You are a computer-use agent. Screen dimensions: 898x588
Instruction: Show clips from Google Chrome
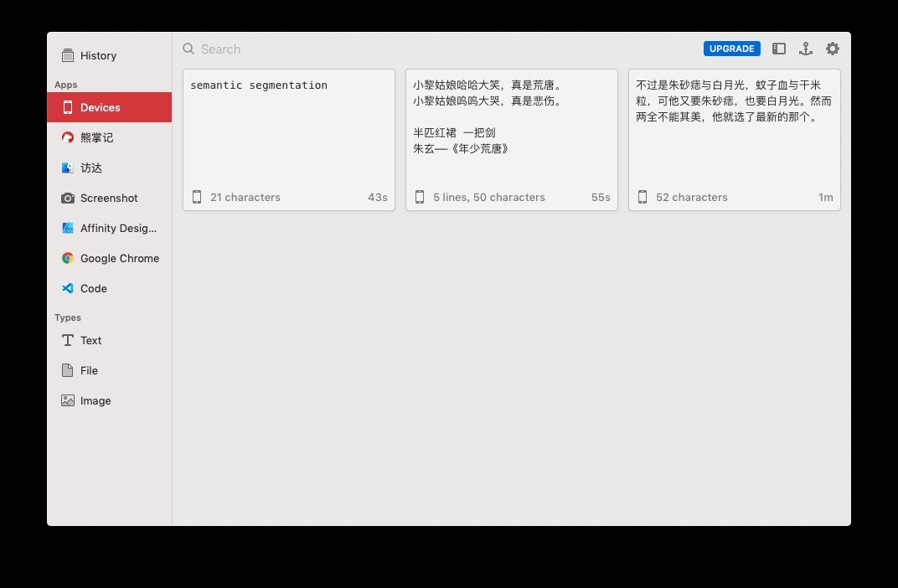110,258
